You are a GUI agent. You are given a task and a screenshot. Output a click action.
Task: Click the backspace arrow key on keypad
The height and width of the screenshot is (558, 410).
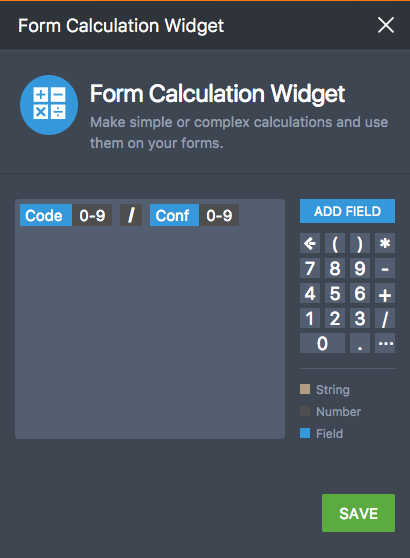click(x=310, y=243)
